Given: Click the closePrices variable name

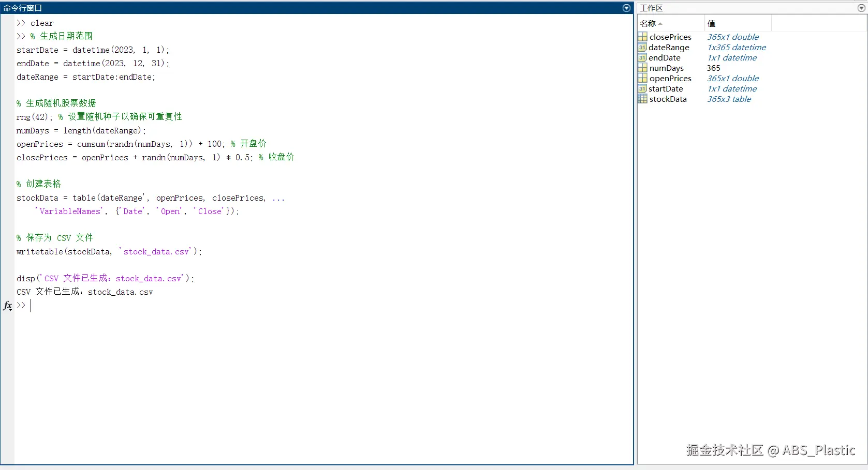Looking at the screenshot, I should click(x=670, y=37).
